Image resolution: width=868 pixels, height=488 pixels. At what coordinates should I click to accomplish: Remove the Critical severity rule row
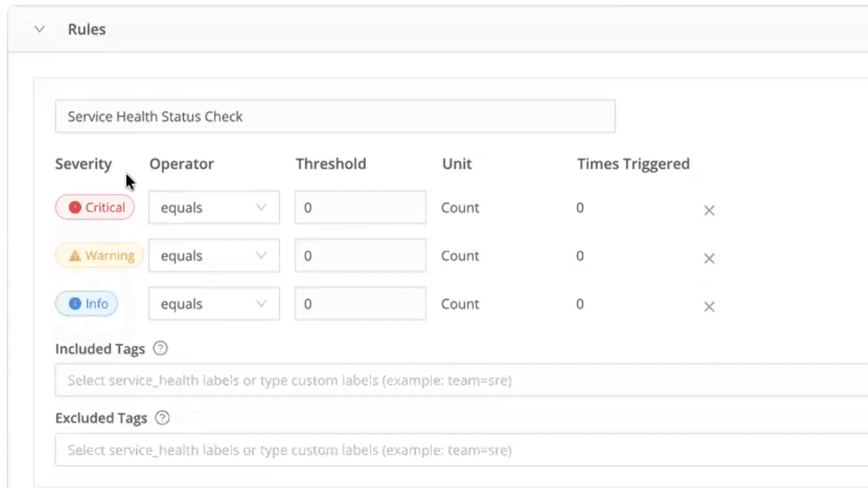(x=710, y=211)
